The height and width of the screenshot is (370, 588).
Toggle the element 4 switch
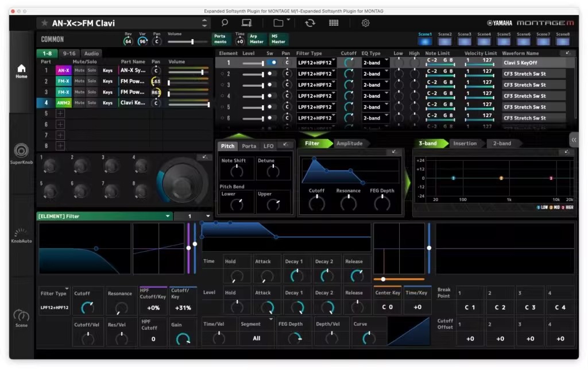(271, 96)
